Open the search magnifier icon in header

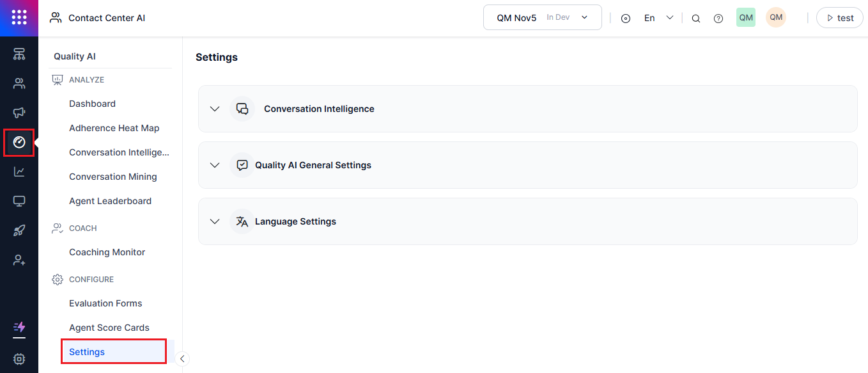[x=696, y=19]
